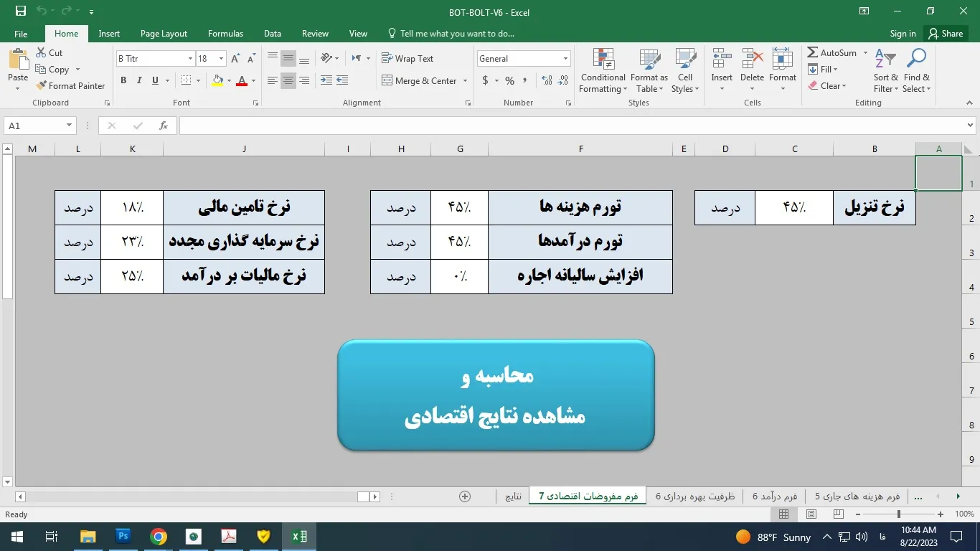Click Find & Select magnifier icon
Image resolution: width=980 pixels, height=551 pixels.
pos(916,72)
